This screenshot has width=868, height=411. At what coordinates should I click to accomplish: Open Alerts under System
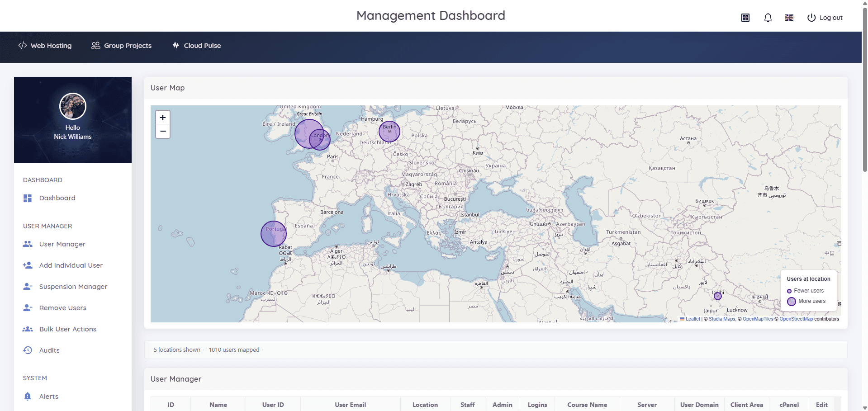49,397
